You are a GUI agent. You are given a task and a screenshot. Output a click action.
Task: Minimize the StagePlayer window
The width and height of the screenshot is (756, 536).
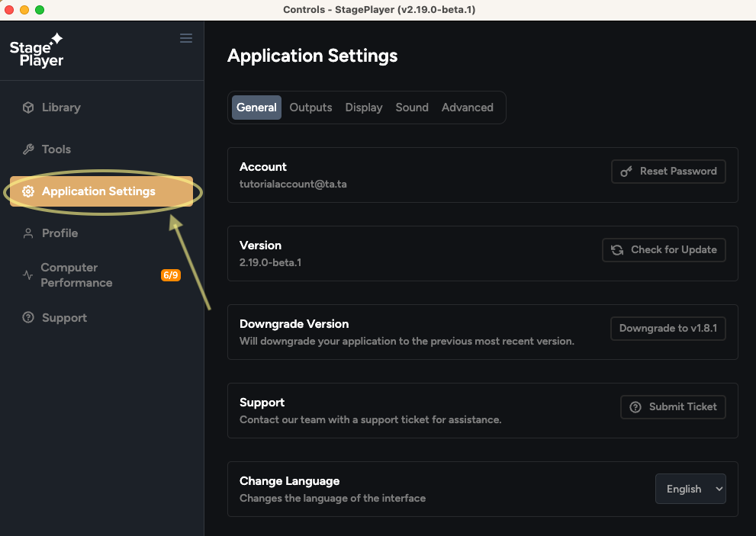click(x=24, y=10)
